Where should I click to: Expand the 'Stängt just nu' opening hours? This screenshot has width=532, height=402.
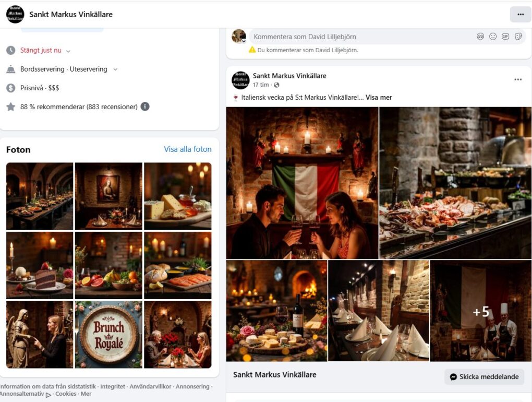click(x=68, y=51)
